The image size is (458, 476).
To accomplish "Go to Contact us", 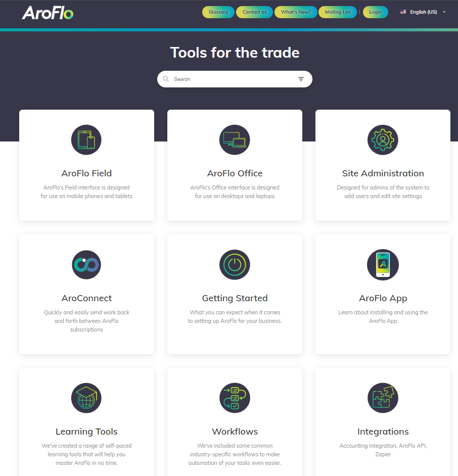I will (254, 12).
